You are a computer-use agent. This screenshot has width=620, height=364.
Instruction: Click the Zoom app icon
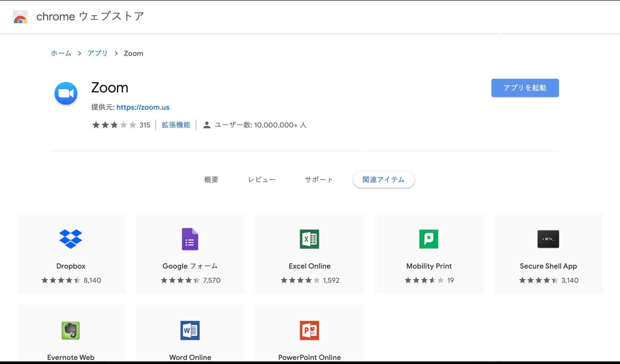coord(66,93)
